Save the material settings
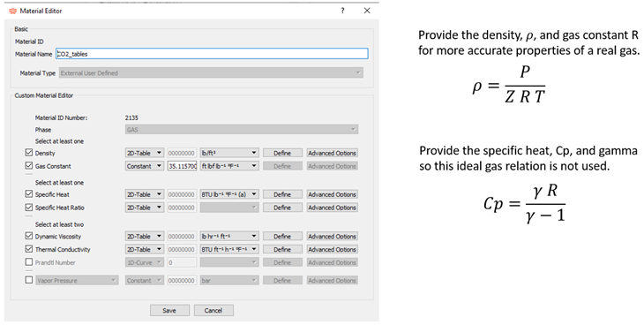Viewport: 644px width, 325px height. [x=169, y=311]
